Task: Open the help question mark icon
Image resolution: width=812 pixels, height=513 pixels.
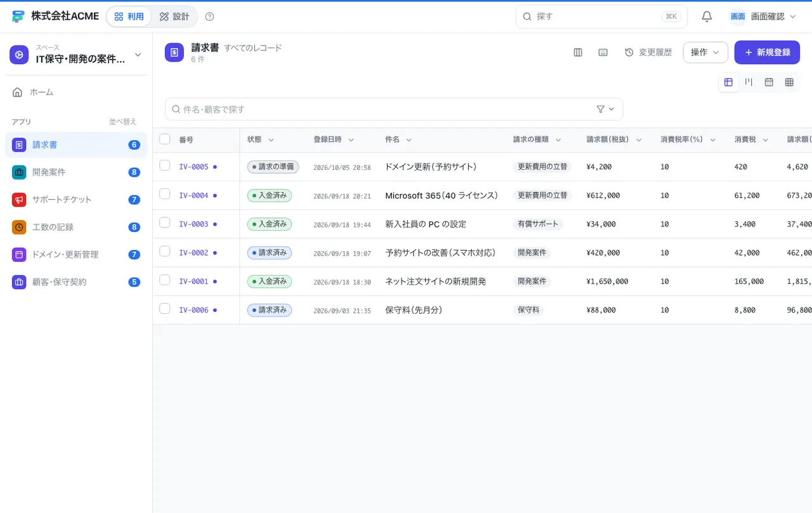Action: point(210,16)
